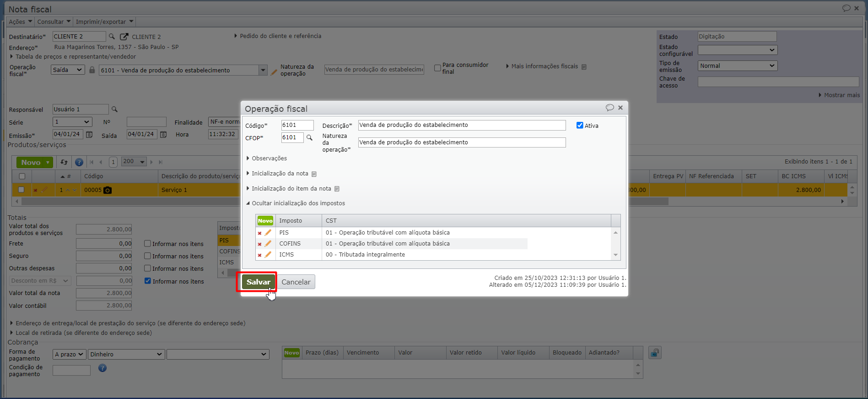
Task: Open the Emissão date calendar icon
Action: coord(89,135)
